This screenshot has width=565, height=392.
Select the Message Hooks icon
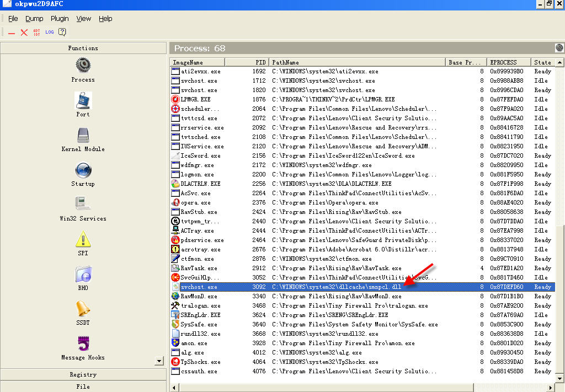pyautogui.click(x=83, y=344)
